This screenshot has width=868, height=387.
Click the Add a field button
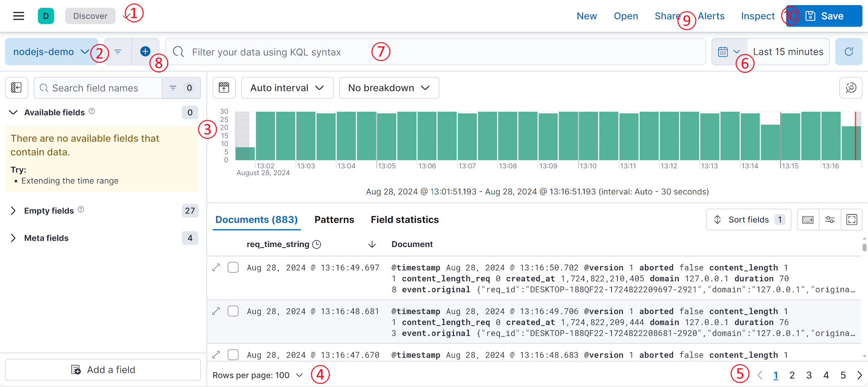click(x=103, y=370)
